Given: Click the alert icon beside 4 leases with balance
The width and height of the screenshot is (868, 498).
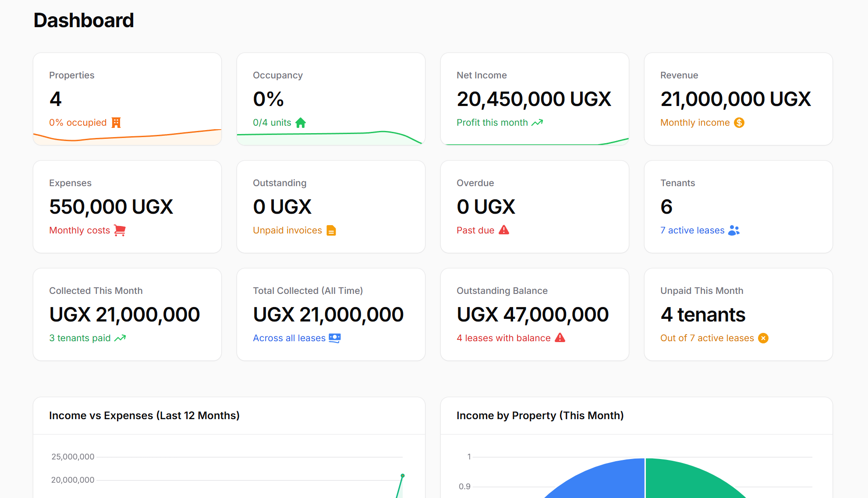Looking at the screenshot, I should (x=560, y=338).
